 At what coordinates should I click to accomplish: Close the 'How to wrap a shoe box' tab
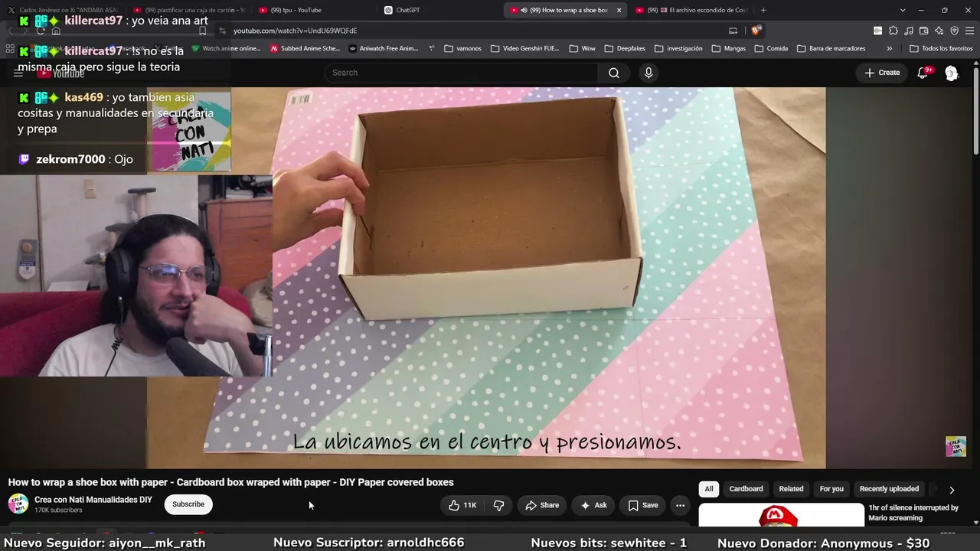point(619,10)
